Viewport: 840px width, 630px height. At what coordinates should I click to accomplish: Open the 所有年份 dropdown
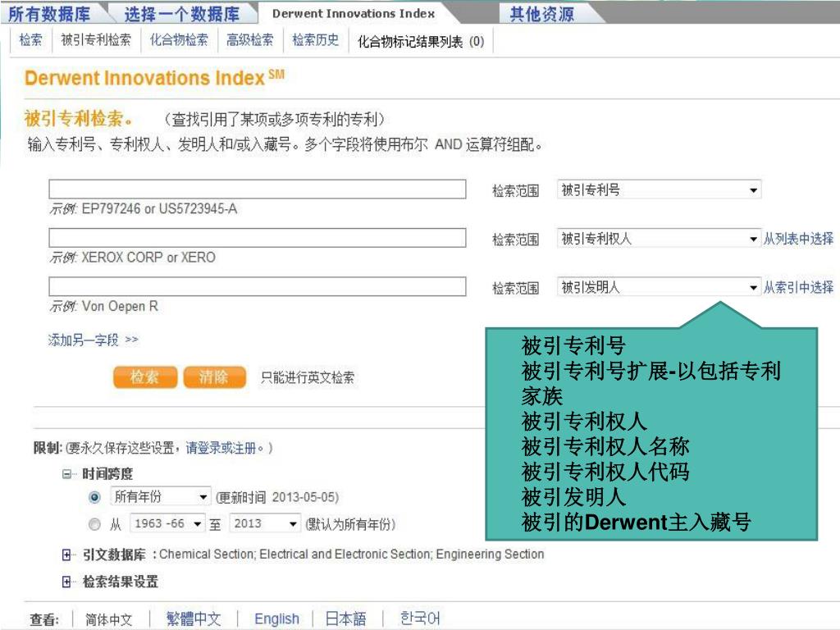coord(160,496)
